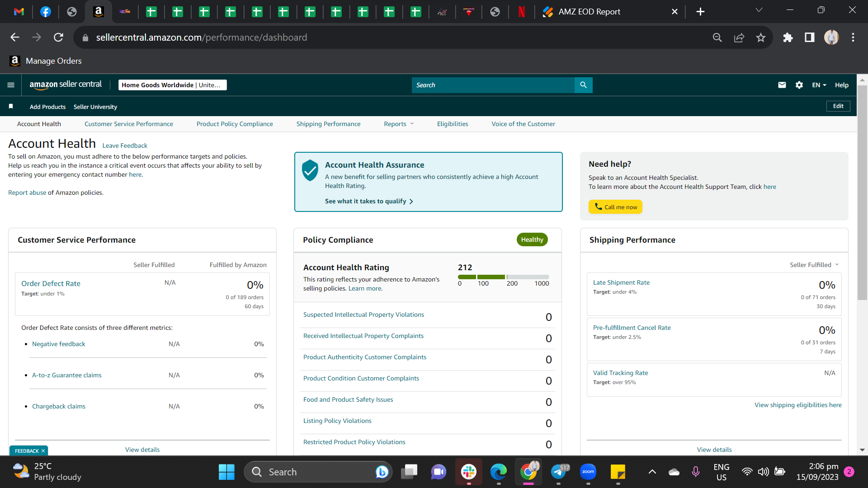The width and height of the screenshot is (868, 488).
Task: Open Telegram from the taskbar
Action: (x=559, y=472)
